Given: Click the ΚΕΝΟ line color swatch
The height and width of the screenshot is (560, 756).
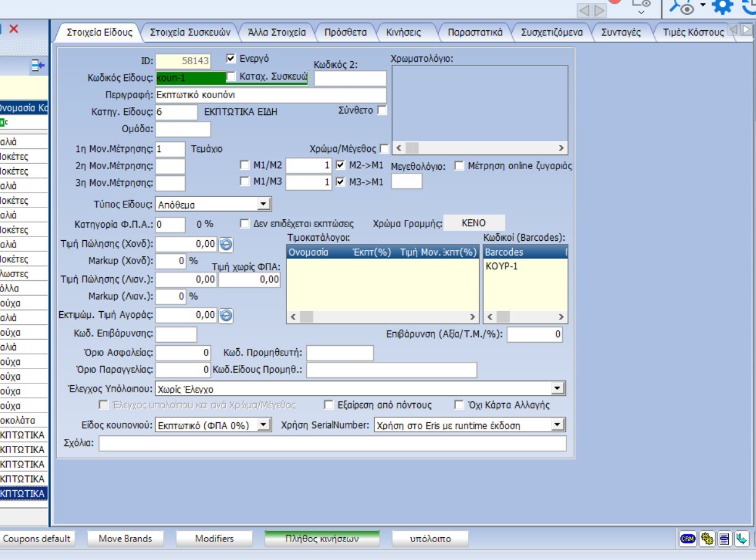Looking at the screenshot, I should pyautogui.click(x=474, y=223).
